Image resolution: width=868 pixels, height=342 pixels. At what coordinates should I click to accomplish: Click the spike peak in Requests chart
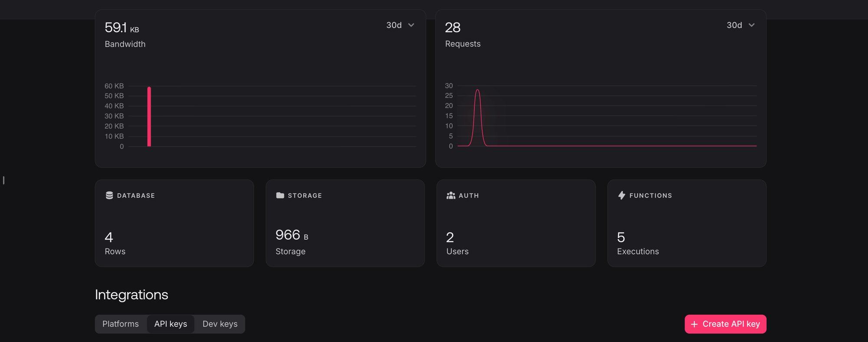point(477,91)
